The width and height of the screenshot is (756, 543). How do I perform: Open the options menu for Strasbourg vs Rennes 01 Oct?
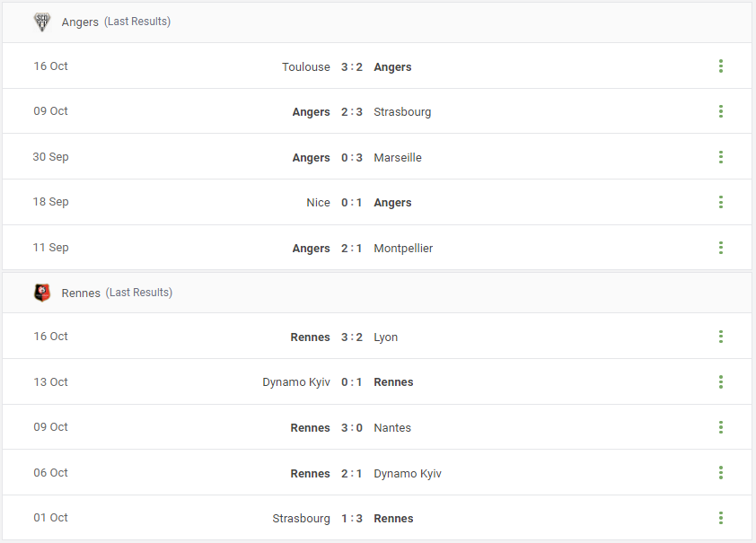coord(721,518)
